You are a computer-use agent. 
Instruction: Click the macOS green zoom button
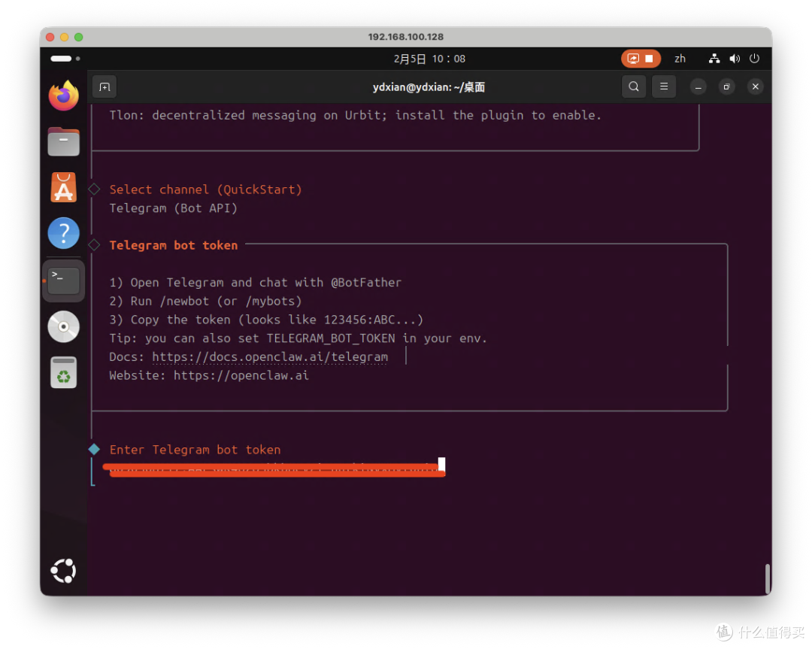pos(79,38)
